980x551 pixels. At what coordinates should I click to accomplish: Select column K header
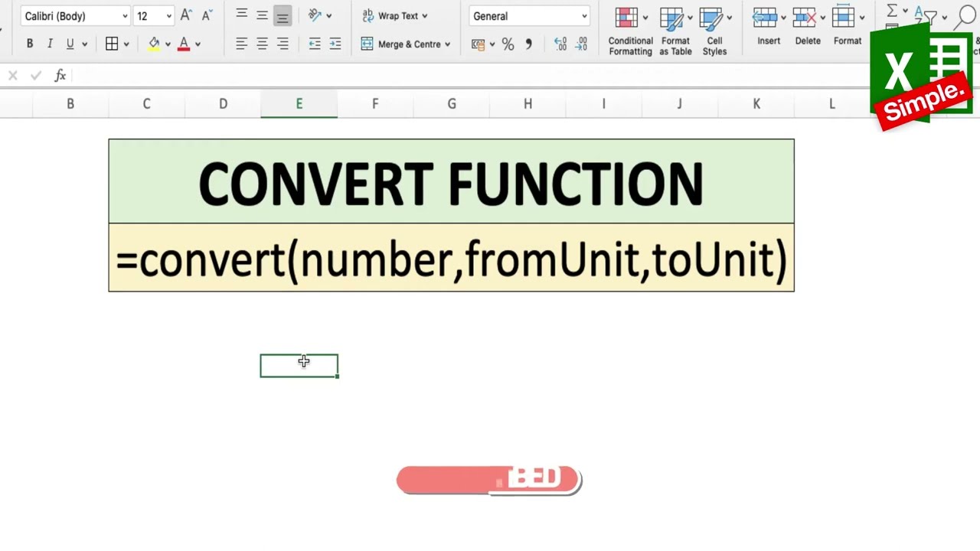click(756, 104)
